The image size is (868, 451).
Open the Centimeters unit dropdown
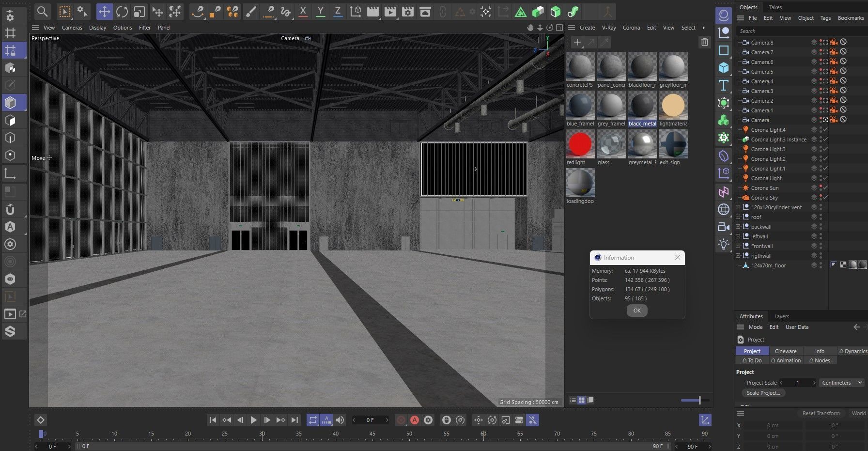point(842,383)
